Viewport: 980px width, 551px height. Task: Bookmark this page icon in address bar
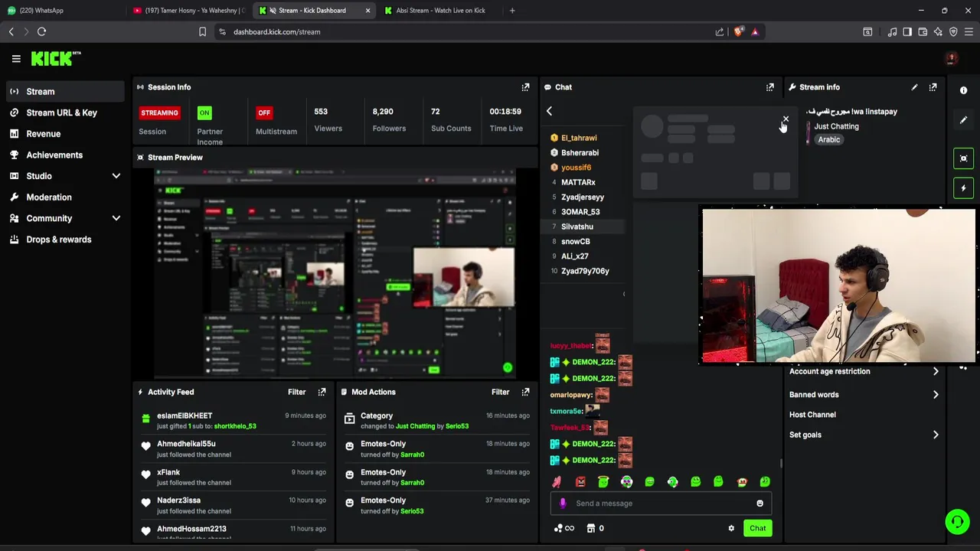coord(202,31)
